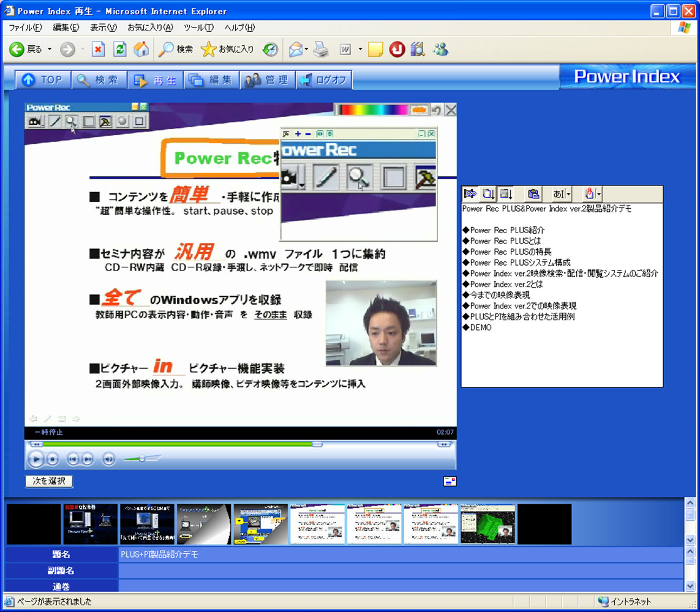Open the 表示(V) menu
700x612 pixels.
point(103,28)
